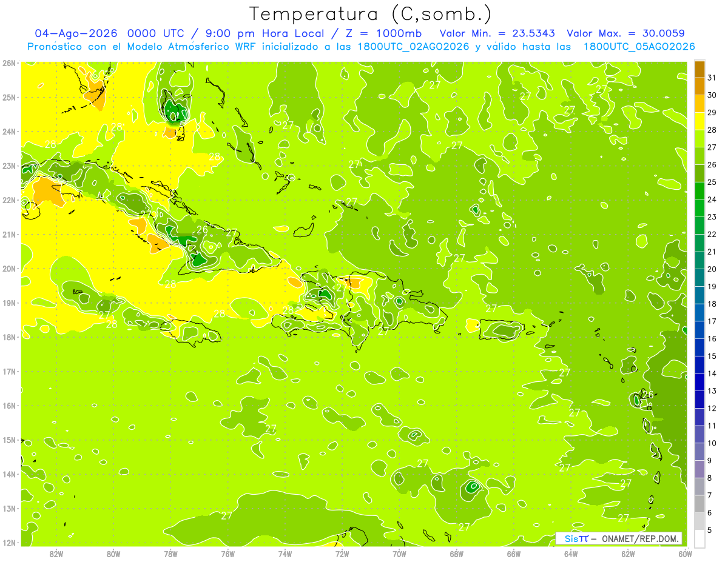The image size is (728, 562).
Task: Select the "Valor Min. = 23.5343" reading
Action: pos(497,33)
